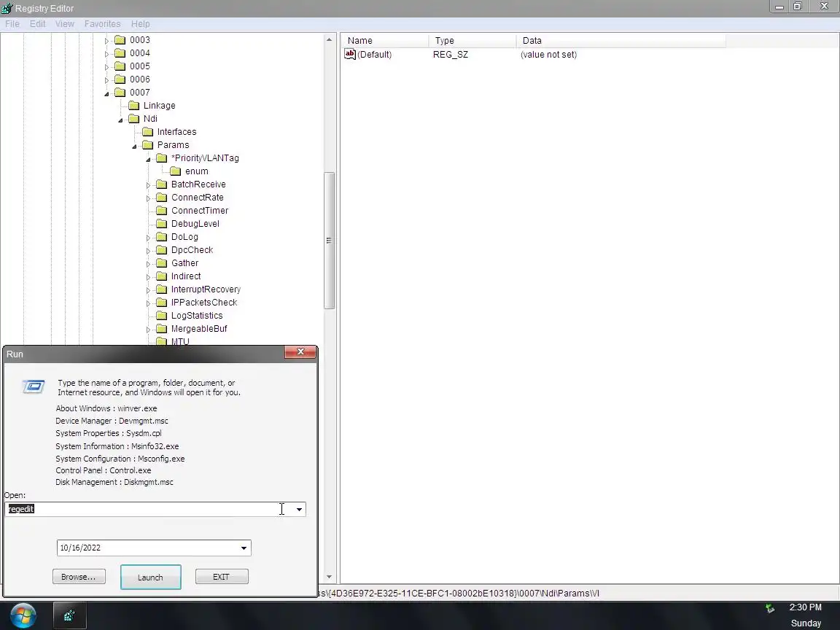The width and height of the screenshot is (840, 630).
Task: Click the DoLog folder icon
Action: click(162, 237)
